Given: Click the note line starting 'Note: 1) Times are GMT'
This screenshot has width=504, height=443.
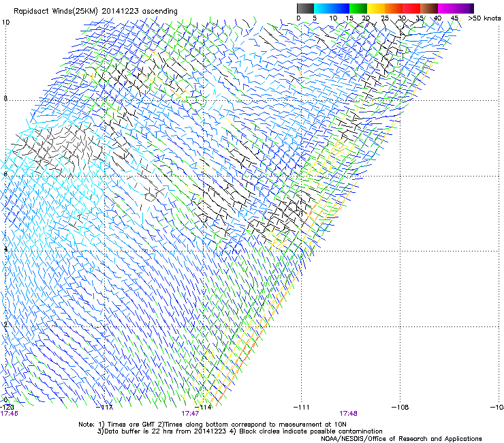Looking at the screenshot, I should [212, 425].
